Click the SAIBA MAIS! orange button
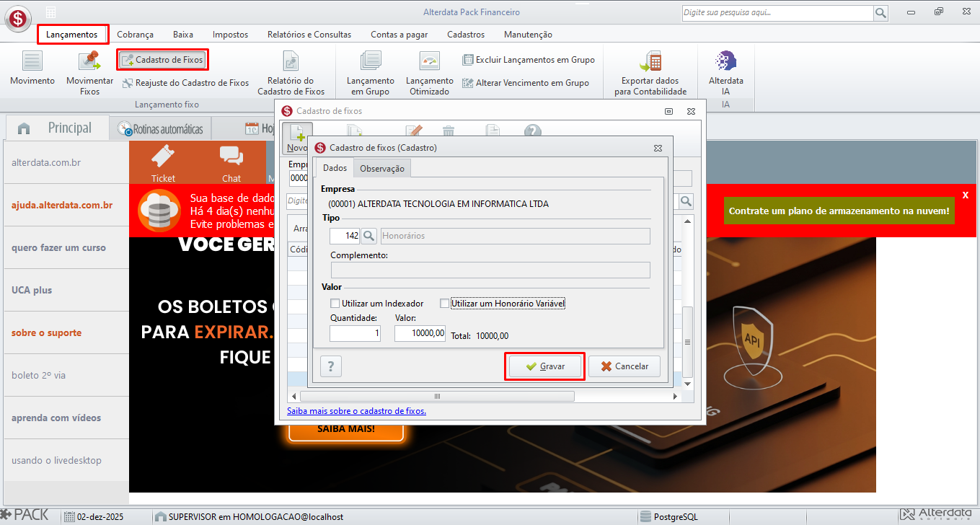 pyautogui.click(x=346, y=428)
